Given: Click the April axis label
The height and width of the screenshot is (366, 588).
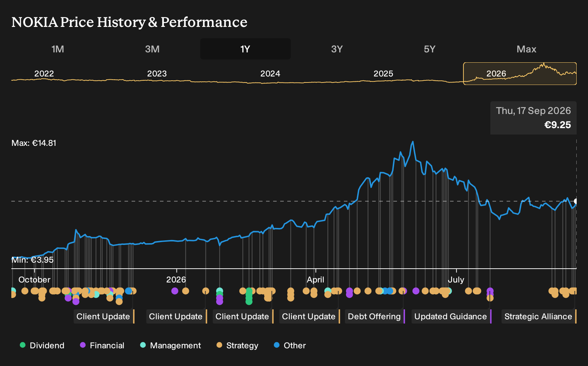Looking at the screenshot, I should pos(315,280).
